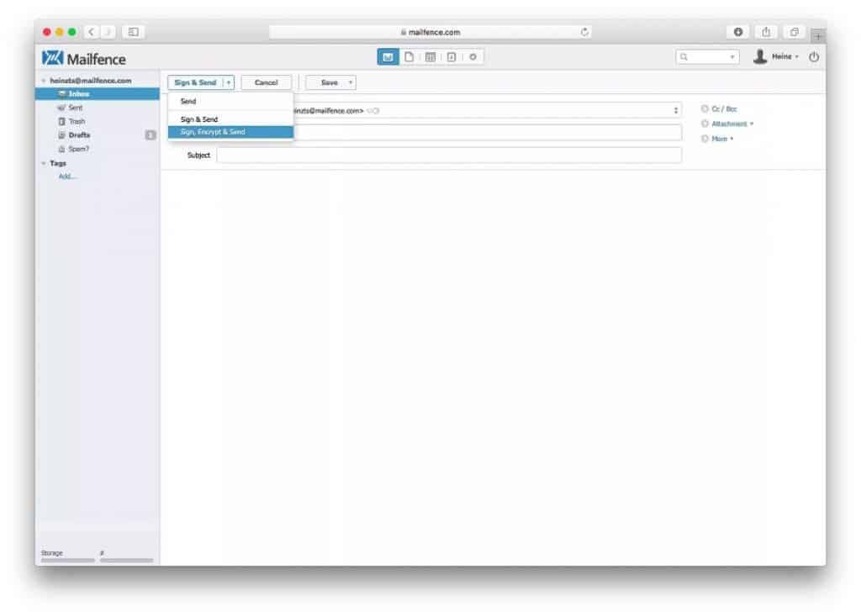Screen dimensions: 861x616
Task: Open the Messages mail icon in top toolbar
Action: tap(388, 57)
